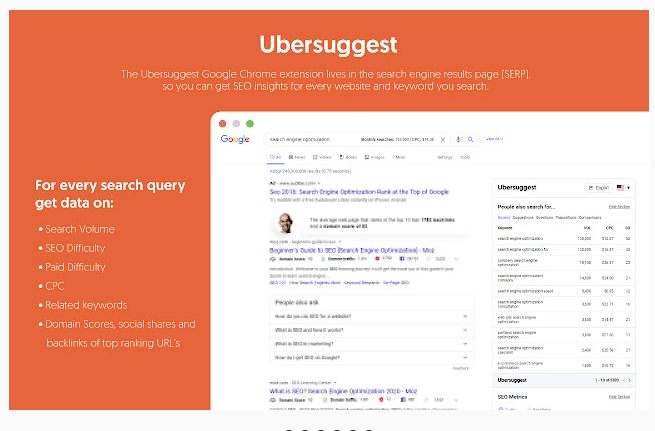655x431 pixels.
Task: Expand metrics chevron under Beginner's Guide result
Action: (x=456, y=259)
